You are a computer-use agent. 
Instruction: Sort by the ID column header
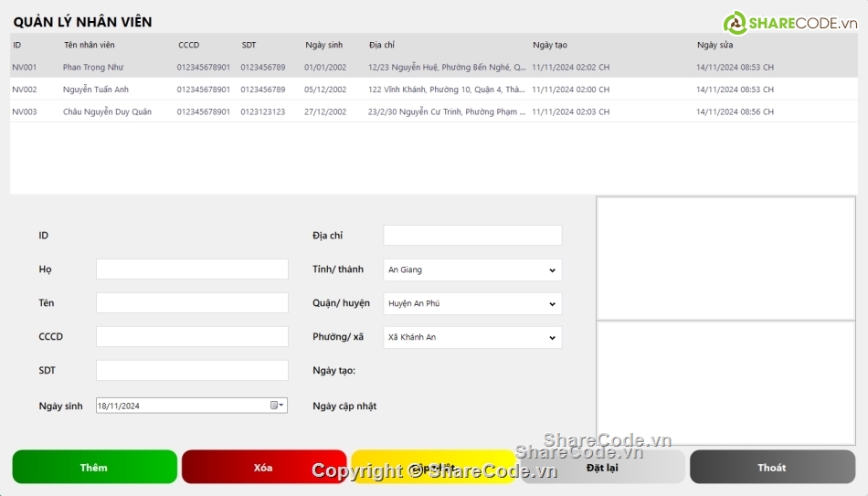tap(17, 45)
